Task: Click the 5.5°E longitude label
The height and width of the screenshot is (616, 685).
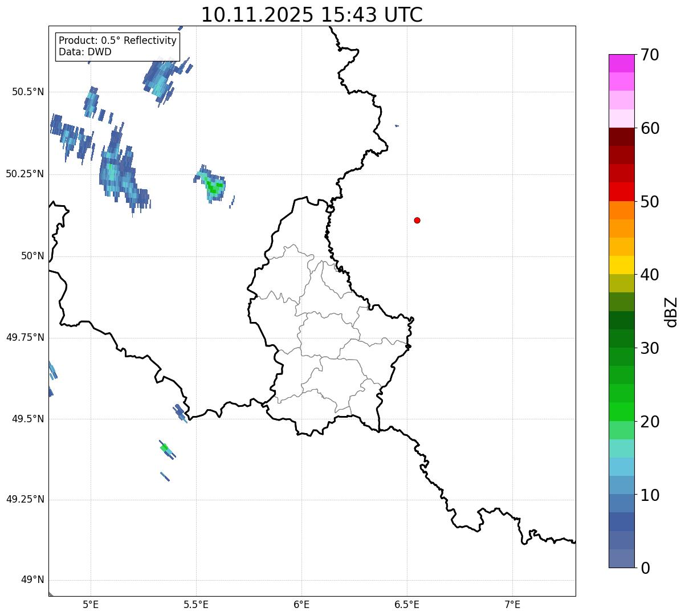Action: (x=196, y=604)
